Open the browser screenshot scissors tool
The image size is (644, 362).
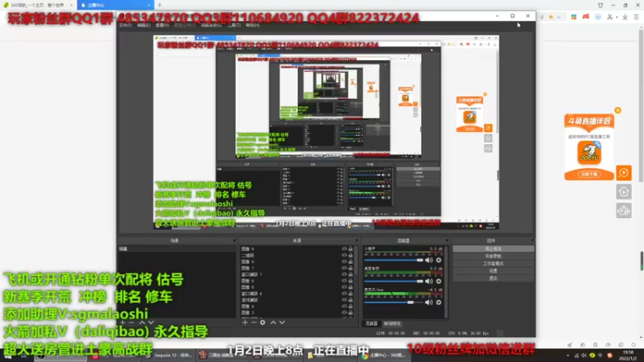(610, 17)
